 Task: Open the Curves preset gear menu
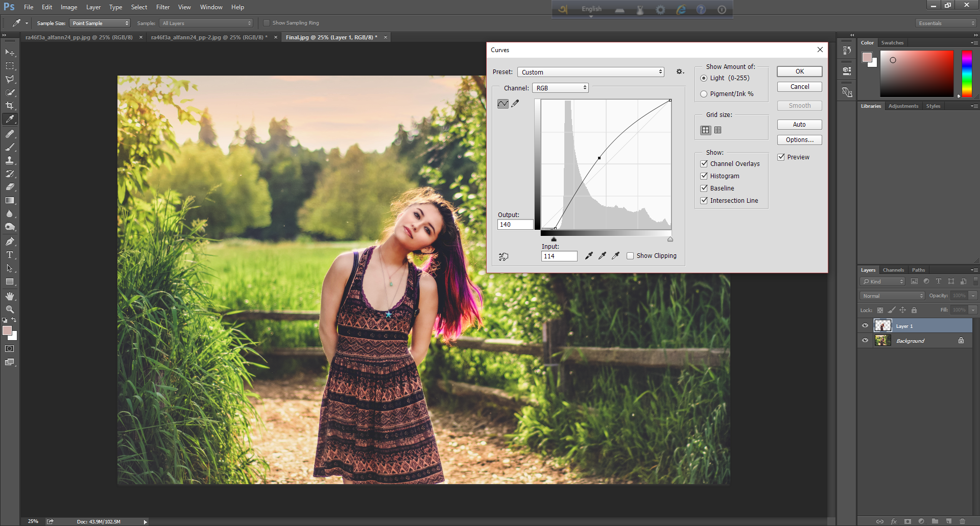point(680,71)
